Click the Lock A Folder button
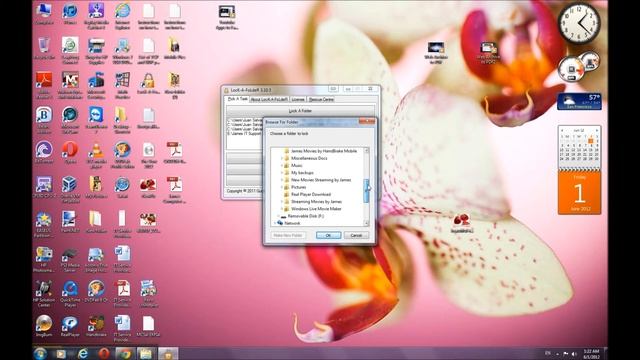This screenshot has height=360, width=640. click(300, 111)
